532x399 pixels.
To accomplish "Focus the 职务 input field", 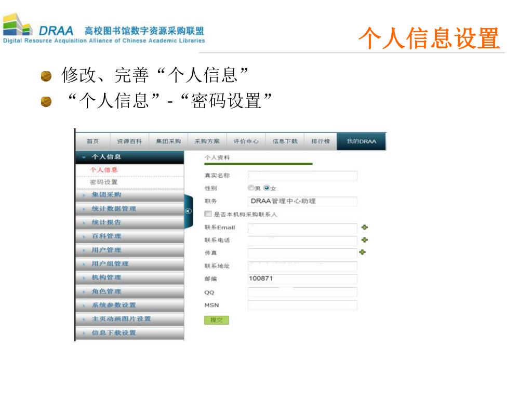I will click(x=302, y=201).
